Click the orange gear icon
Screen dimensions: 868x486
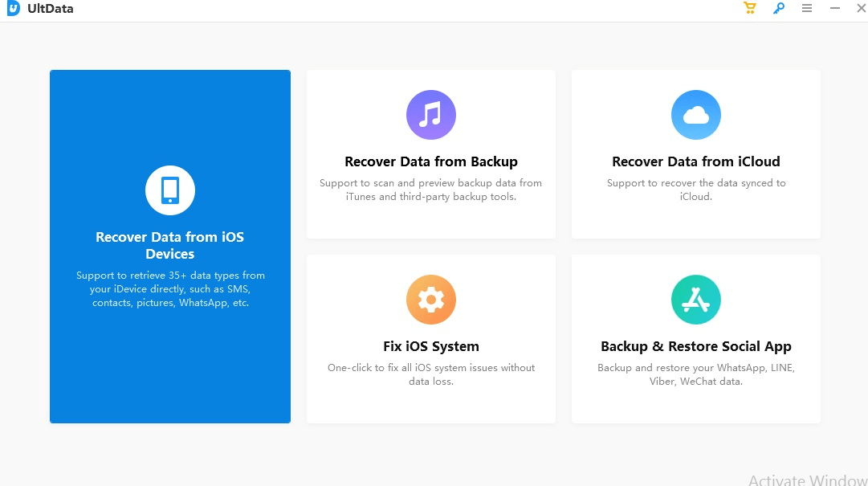click(430, 300)
